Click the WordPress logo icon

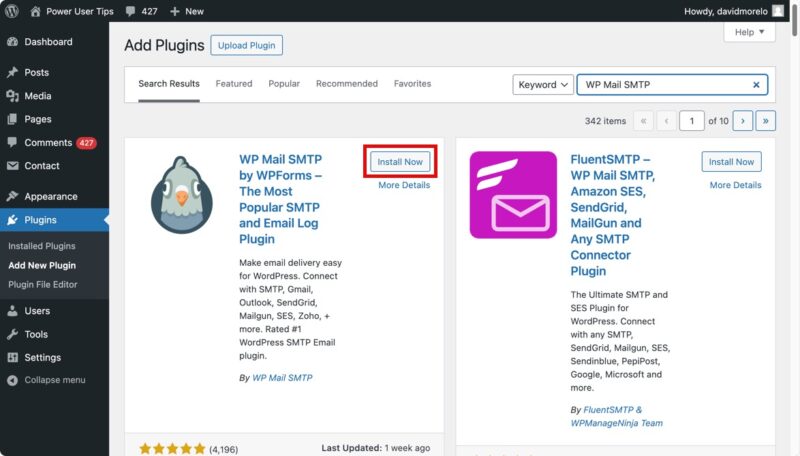coord(12,11)
